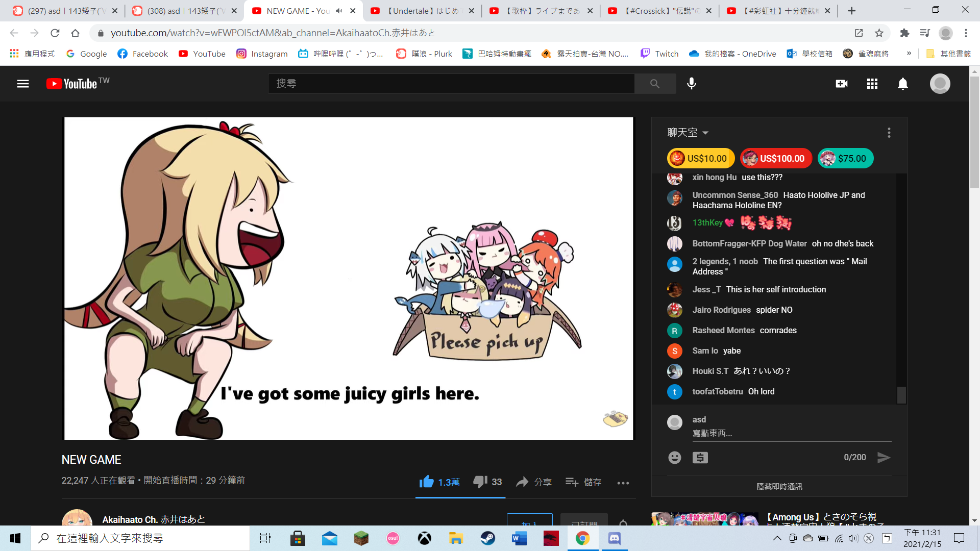Show hidden system tray icons

point(777,538)
